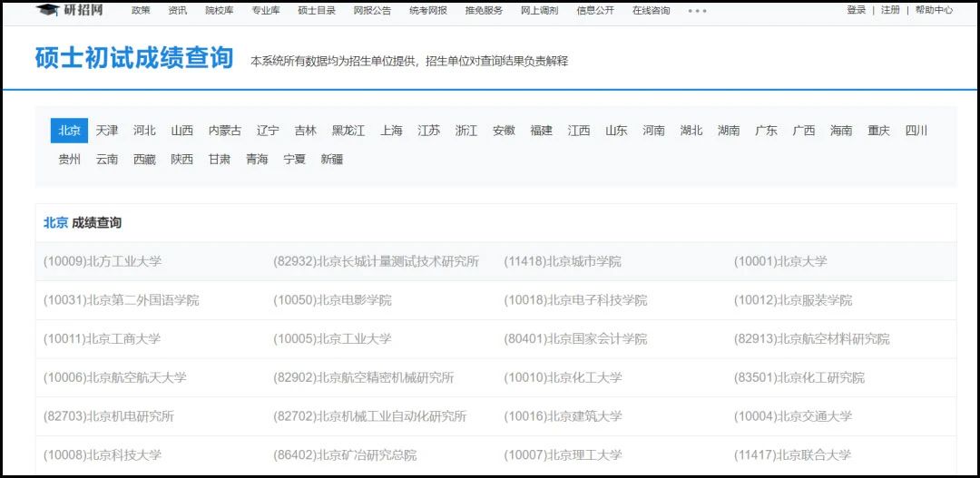Screen dimensions: 980x478
Task: Choose the 新疆 province tab
Action: click(331, 160)
